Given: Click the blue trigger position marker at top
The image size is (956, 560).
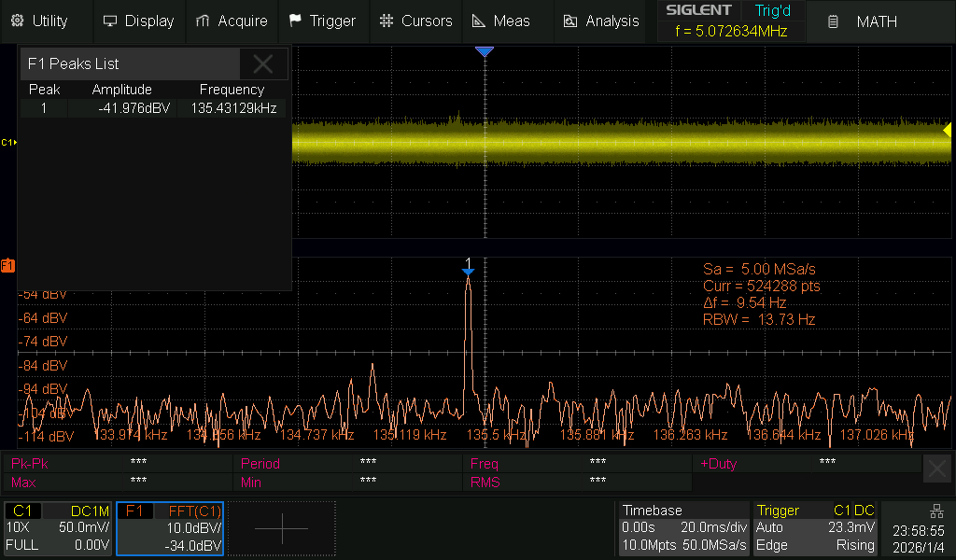Looking at the screenshot, I should [485, 51].
